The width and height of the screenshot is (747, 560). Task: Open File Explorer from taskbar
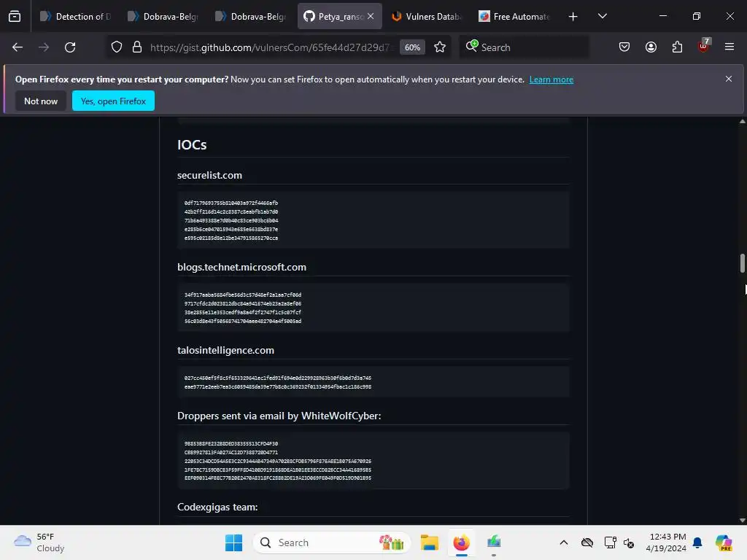click(429, 542)
